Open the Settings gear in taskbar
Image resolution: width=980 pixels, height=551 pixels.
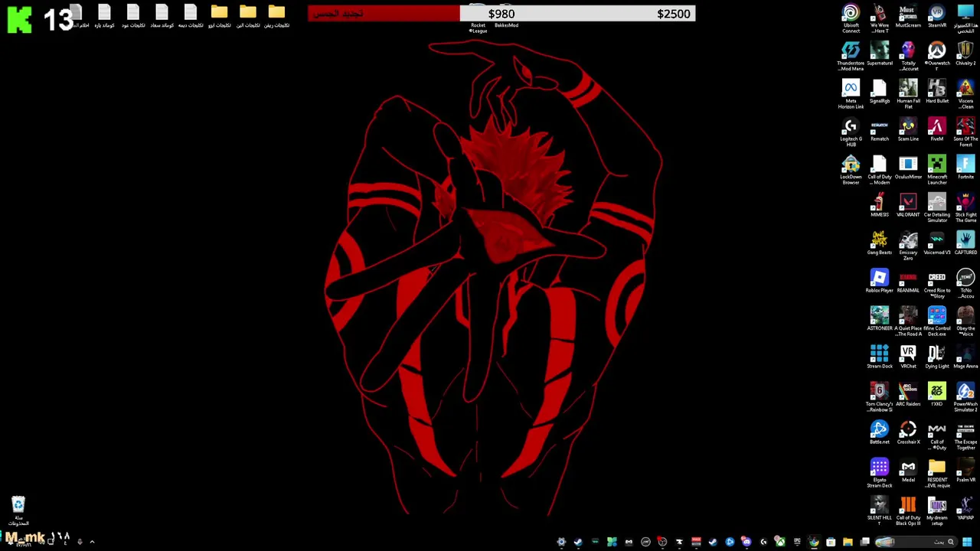tap(561, 542)
